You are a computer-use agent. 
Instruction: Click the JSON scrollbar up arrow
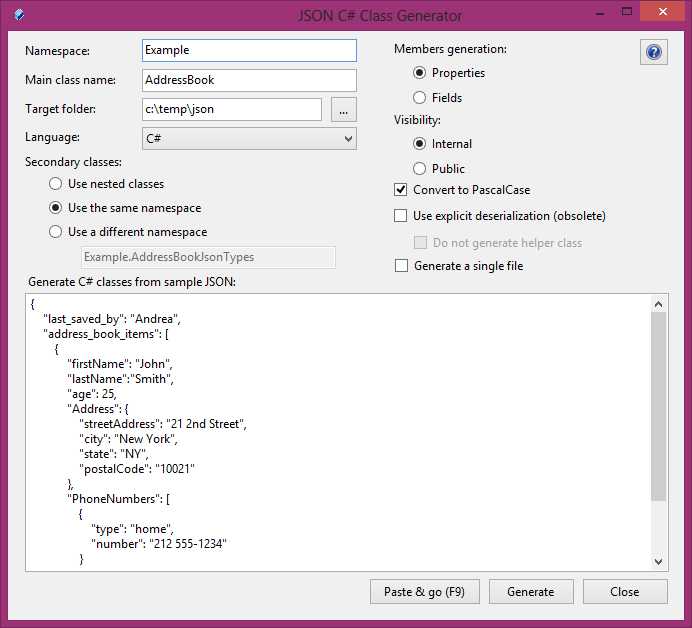(x=658, y=304)
